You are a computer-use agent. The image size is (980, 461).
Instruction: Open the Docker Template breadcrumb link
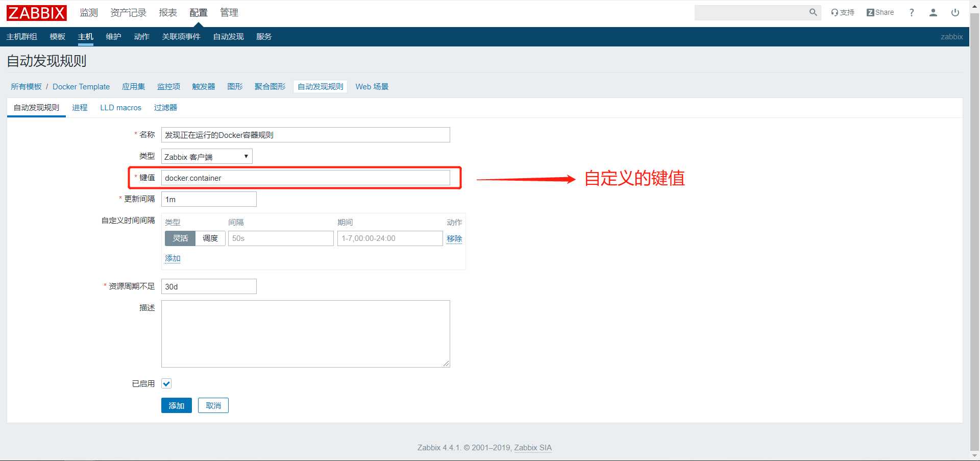(81, 87)
